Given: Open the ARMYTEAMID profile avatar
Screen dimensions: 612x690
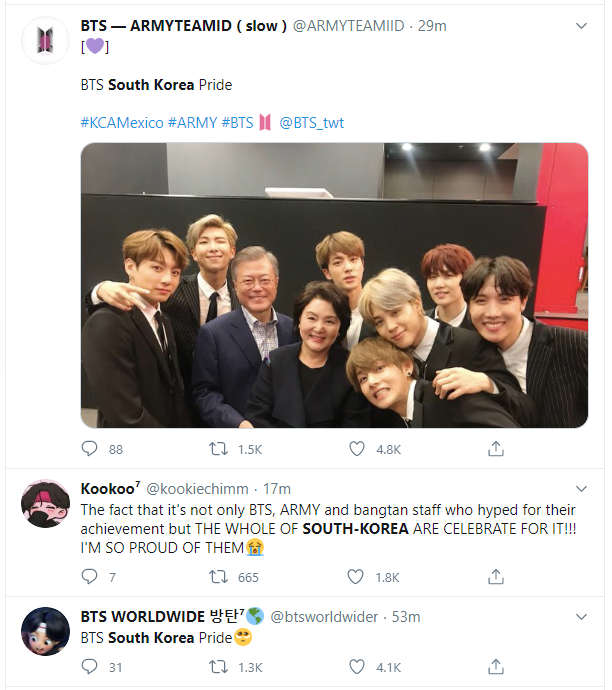Looking at the screenshot, I should pyautogui.click(x=44, y=41).
